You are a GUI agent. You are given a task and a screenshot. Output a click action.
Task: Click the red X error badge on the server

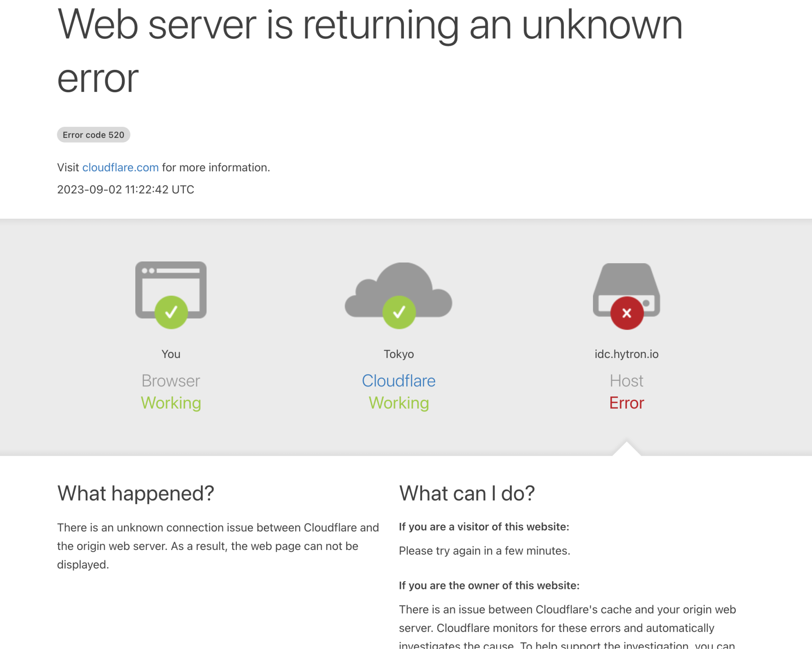627,313
